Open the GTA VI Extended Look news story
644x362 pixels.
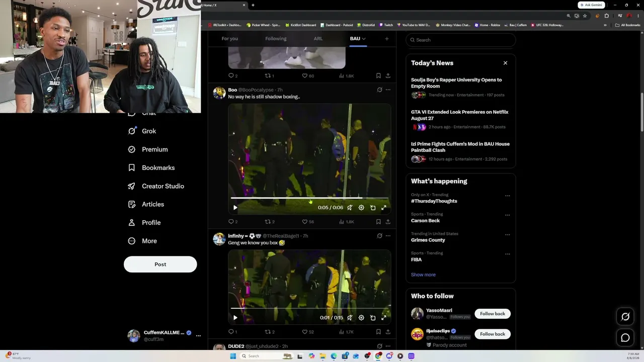460,120
